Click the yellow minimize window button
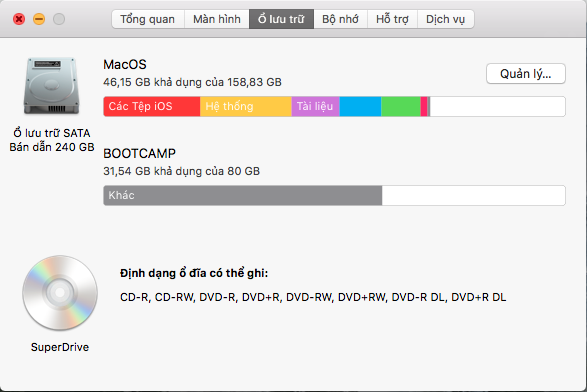Viewport: 587px width, 392px height. click(39, 19)
